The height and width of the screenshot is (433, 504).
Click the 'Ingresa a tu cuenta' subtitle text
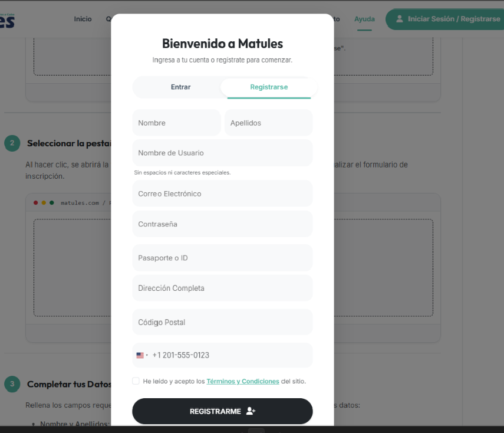(222, 60)
